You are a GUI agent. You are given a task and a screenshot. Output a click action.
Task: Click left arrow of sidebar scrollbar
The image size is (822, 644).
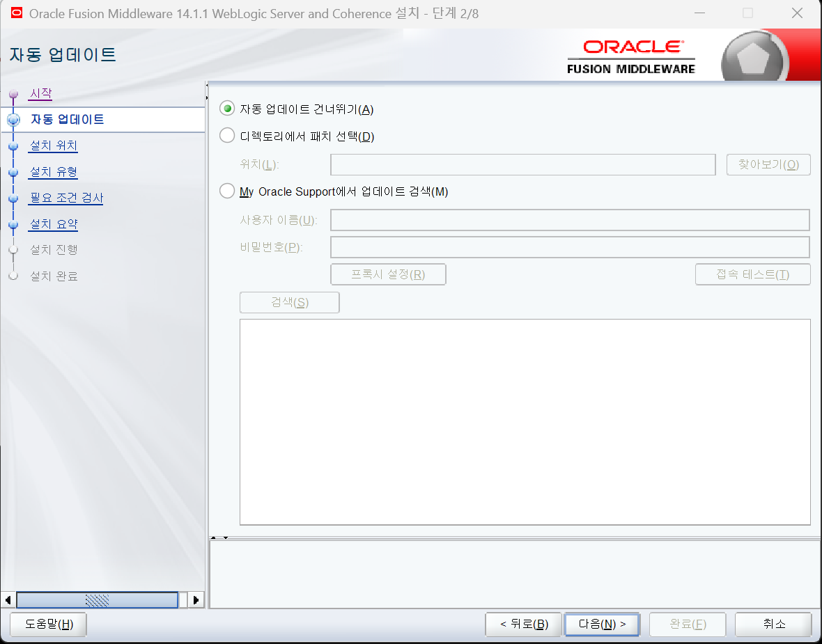(8, 600)
